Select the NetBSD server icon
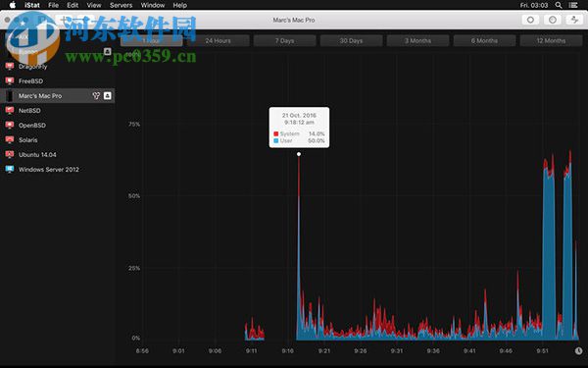The height and width of the screenshot is (368, 588). pos(10,110)
